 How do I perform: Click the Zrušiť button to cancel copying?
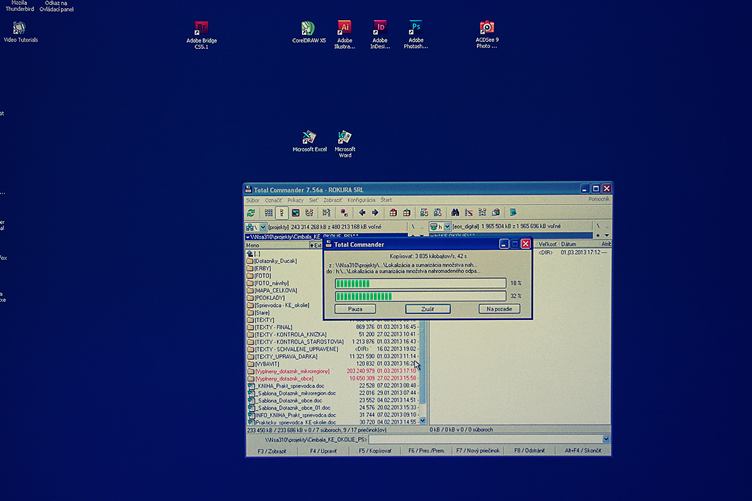pos(427,309)
